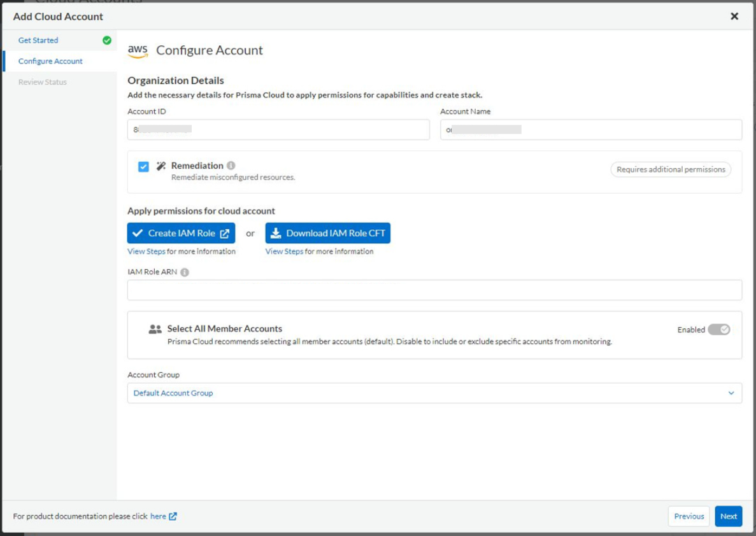Click the Select All Member Accounts title

coord(225,328)
